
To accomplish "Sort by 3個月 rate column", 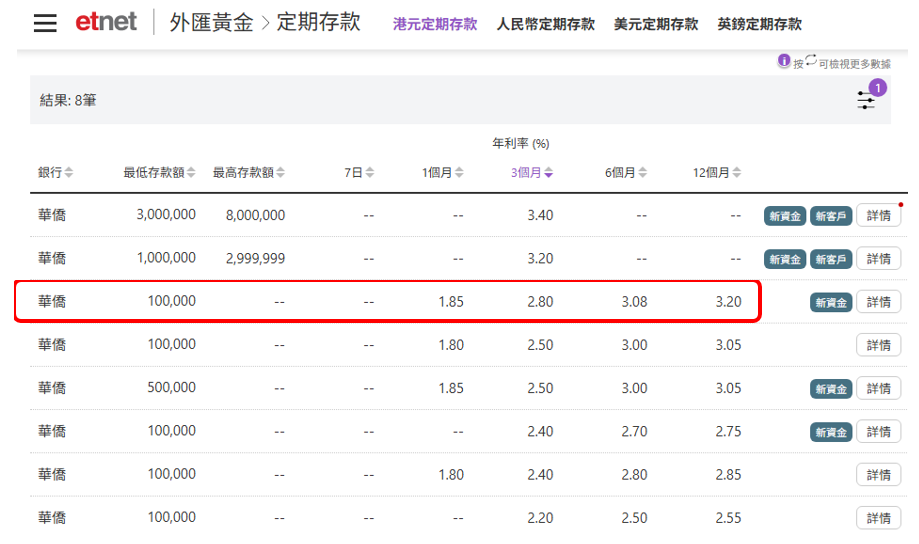I will pos(532,172).
